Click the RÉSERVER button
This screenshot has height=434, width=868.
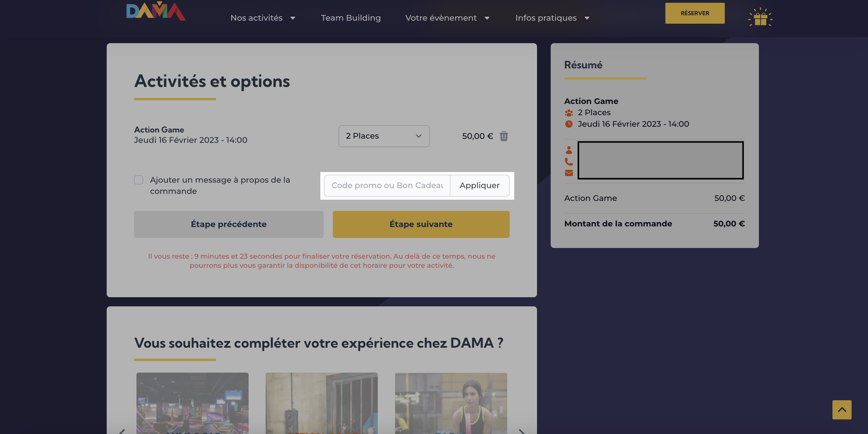(695, 13)
